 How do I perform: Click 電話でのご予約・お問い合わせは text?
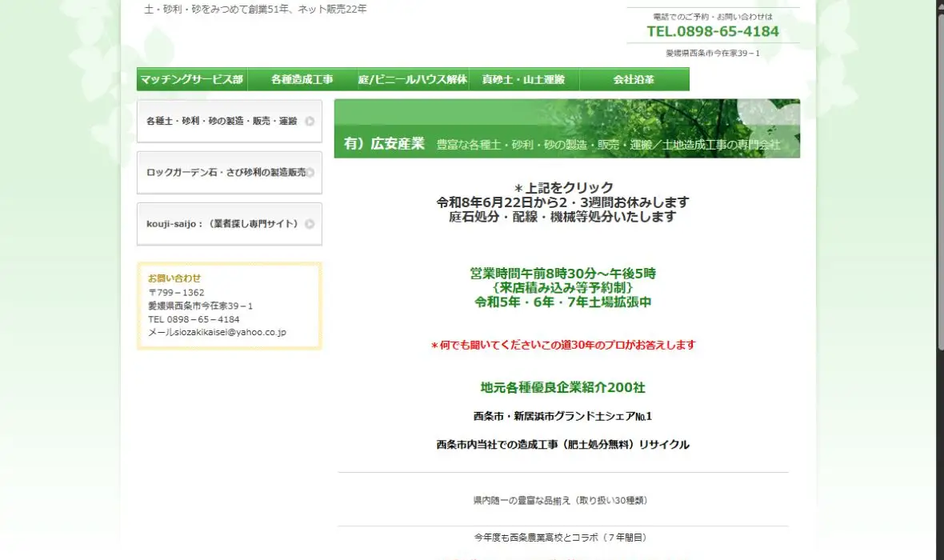(713, 17)
